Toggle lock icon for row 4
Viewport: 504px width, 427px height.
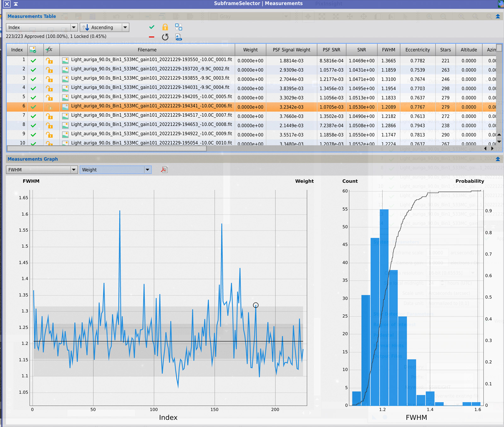click(49, 88)
